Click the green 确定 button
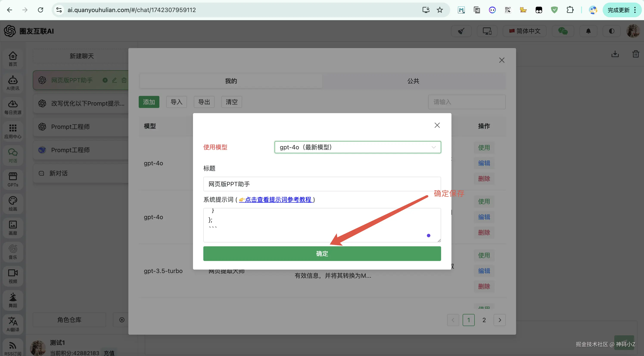Screen dimensions: 644x356 point(322,253)
